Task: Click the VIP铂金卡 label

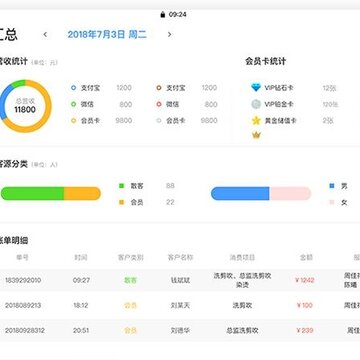Action: pyautogui.click(x=279, y=104)
